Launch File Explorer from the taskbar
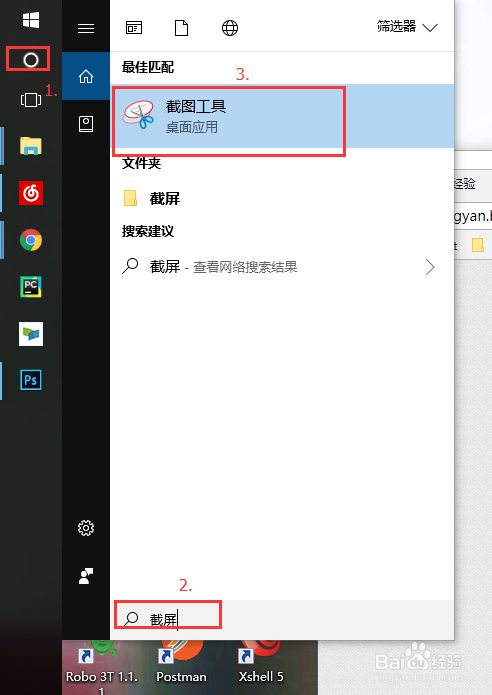Screen dimensions: 492x695 31,145
